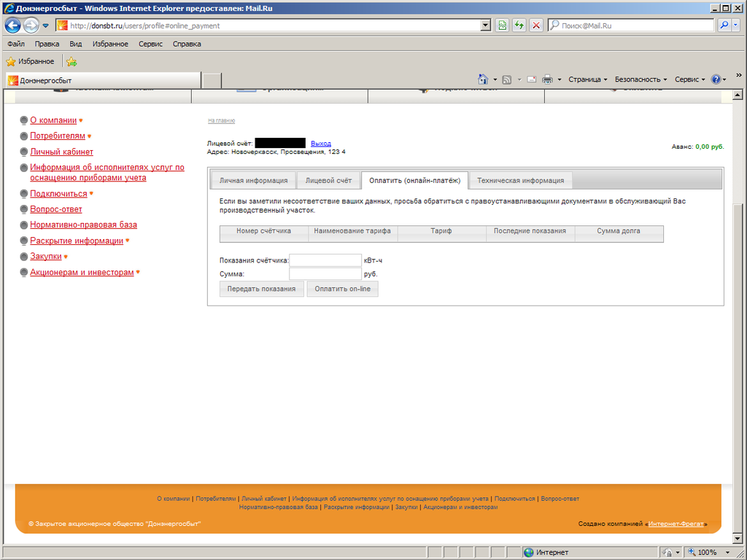Click the Сумма долга column header
Viewport: 747px width, 560px height.
[619, 234]
